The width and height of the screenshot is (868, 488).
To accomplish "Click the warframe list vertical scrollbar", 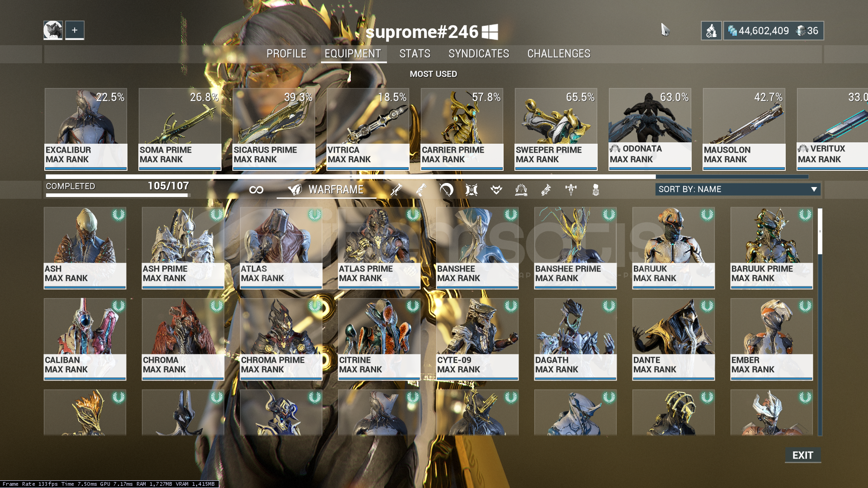I will click(x=820, y=322).
